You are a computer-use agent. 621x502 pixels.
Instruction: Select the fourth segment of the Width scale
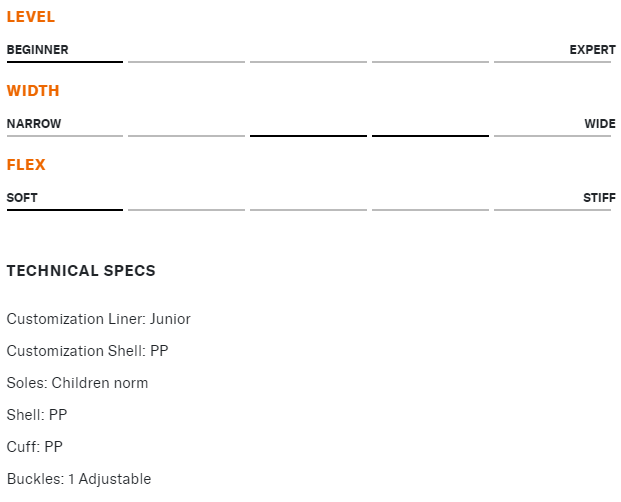click(x=430, y=135)
